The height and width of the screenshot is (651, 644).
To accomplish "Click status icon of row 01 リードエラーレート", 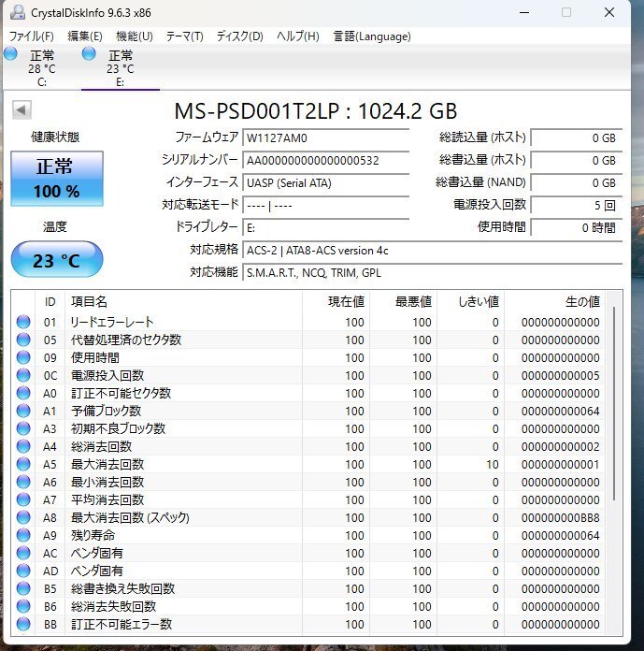I will [23, 322].
